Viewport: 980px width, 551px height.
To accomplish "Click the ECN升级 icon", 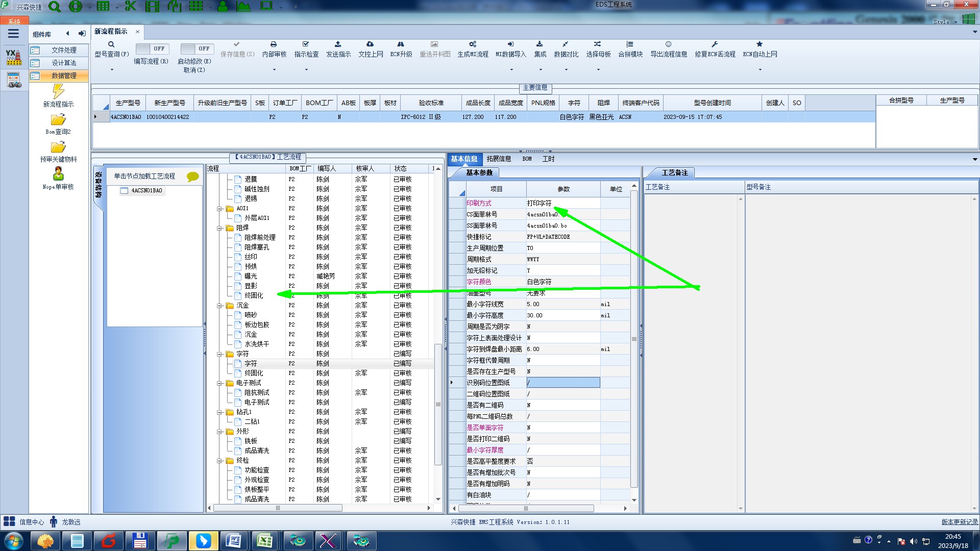I will pos(401,45).
